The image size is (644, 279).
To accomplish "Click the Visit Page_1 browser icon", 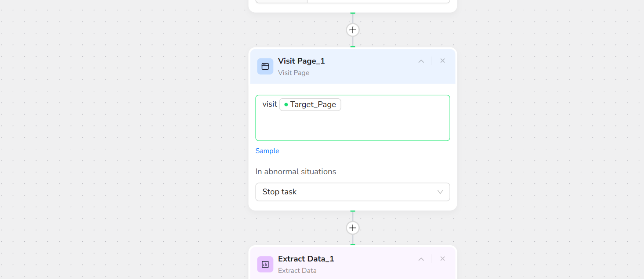I will [265, 66].
